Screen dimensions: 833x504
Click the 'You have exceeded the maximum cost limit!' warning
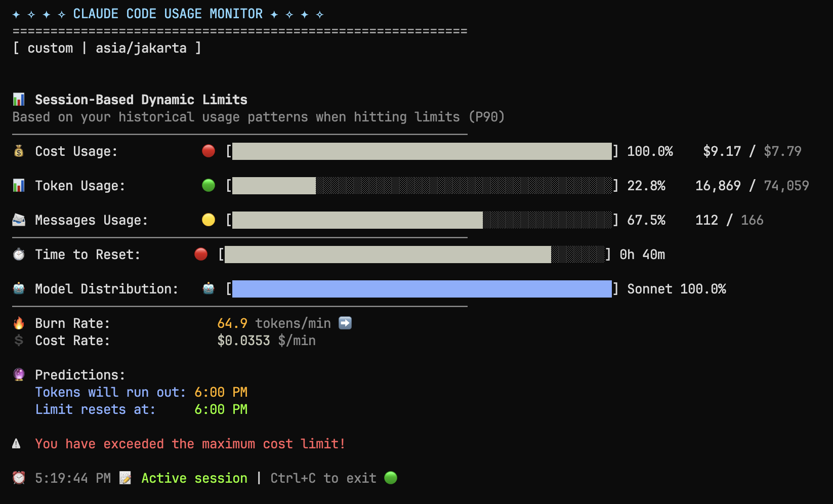[190, 444]
